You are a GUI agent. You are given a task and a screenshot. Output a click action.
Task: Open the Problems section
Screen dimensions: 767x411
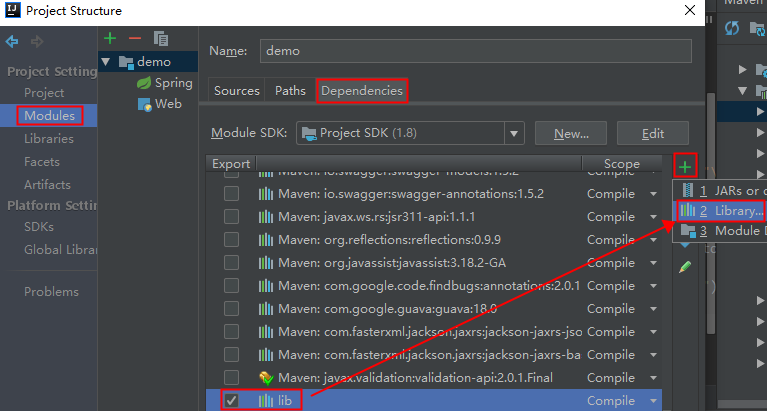[51, 292]
